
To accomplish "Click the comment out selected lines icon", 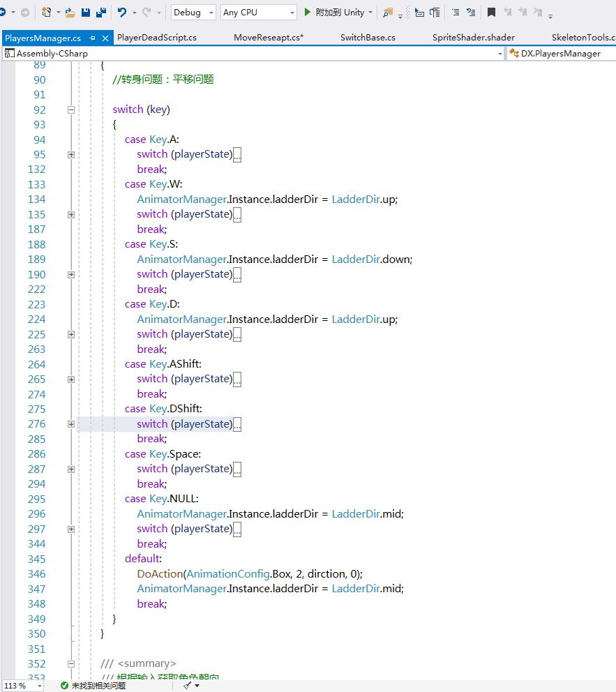I will tap(456, 13).
